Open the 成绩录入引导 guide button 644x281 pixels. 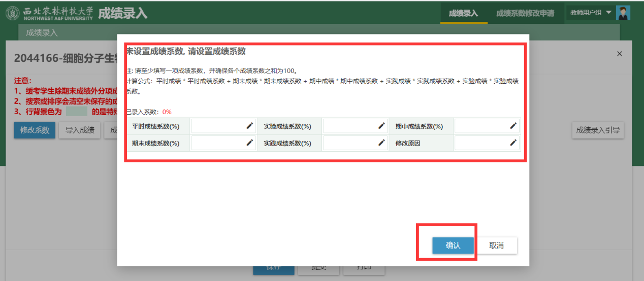click(597, 130)
